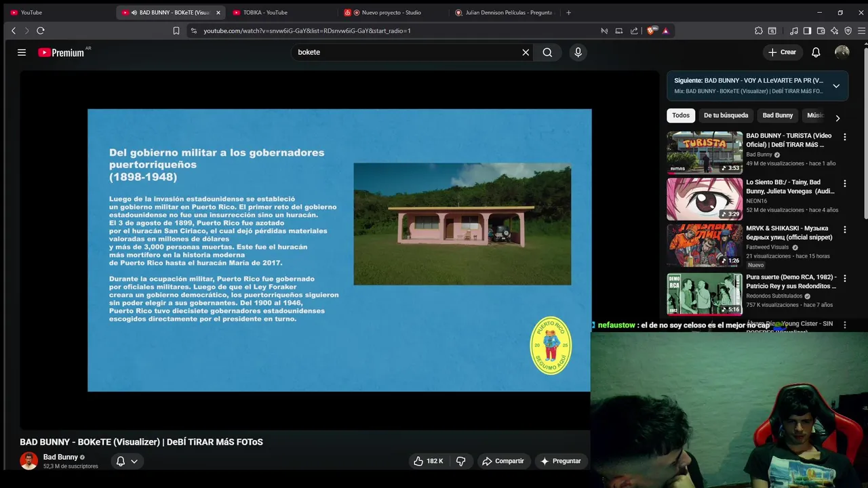Open the music note playlist icon

pyautogui.click(x=794, y=30)
